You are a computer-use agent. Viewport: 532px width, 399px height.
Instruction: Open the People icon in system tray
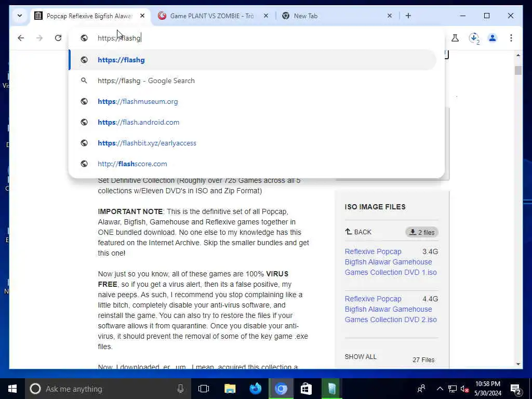[421, 389]
